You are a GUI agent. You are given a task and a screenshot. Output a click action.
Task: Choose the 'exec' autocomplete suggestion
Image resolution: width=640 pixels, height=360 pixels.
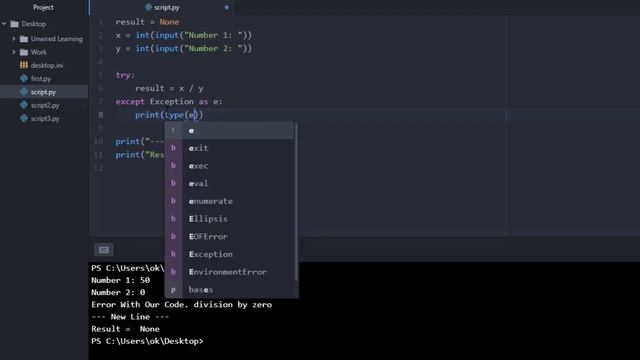[x=229, y=166]
